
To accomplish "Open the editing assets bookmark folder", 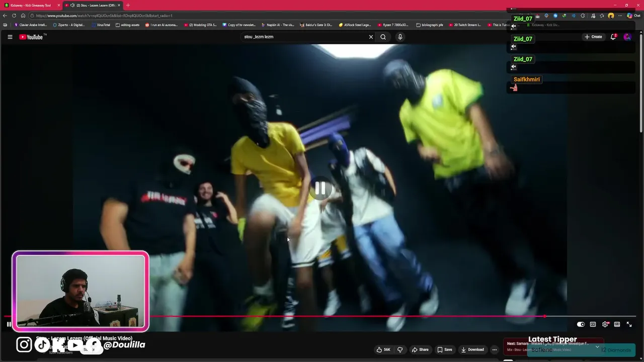I will click(x=128, y=25).
